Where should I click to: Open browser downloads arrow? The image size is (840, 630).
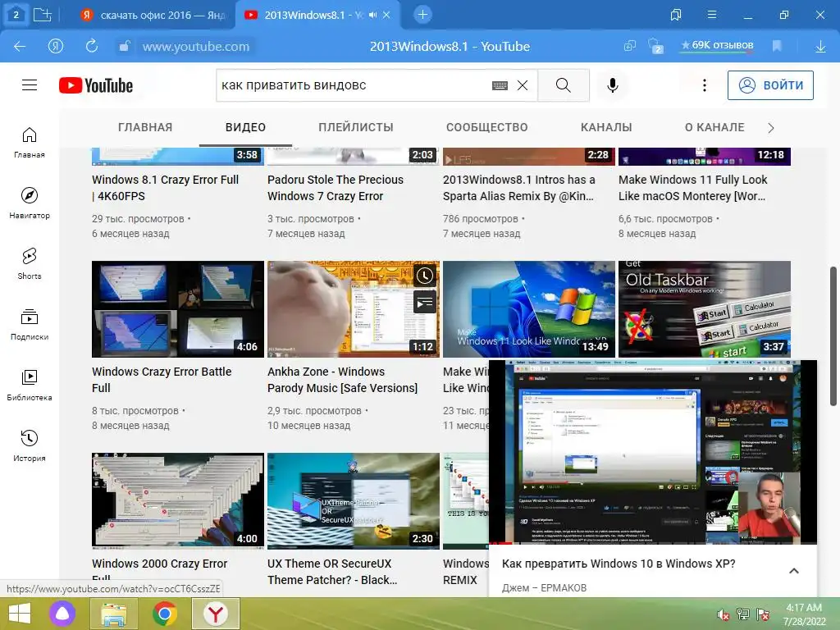820,47
